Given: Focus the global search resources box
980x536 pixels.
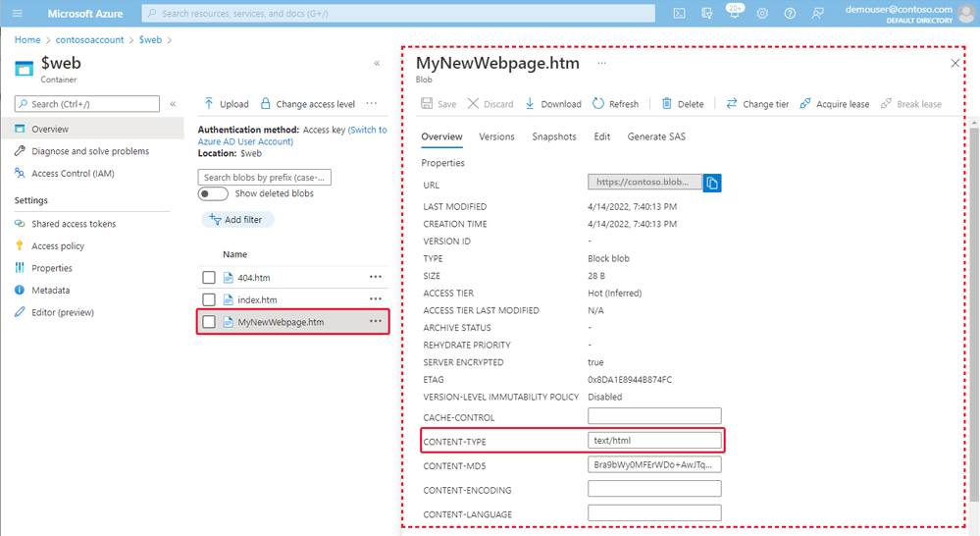Looking at the screenshot, I should pyautogui.click(x=398, y=13).
